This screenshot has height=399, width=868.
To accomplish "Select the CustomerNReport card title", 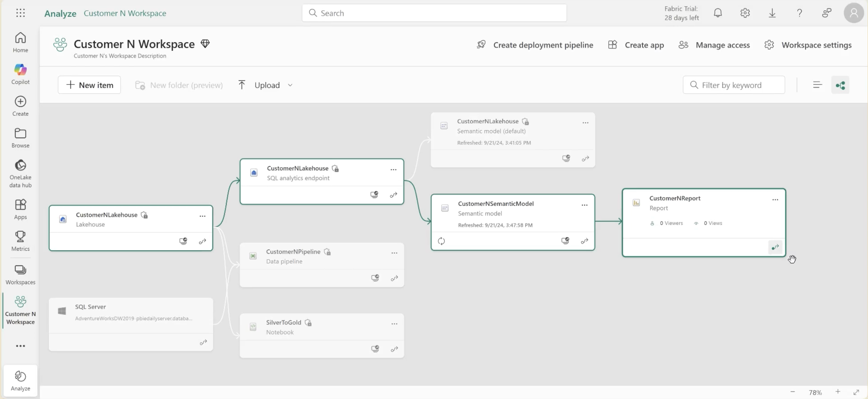I will pos(675,198).
